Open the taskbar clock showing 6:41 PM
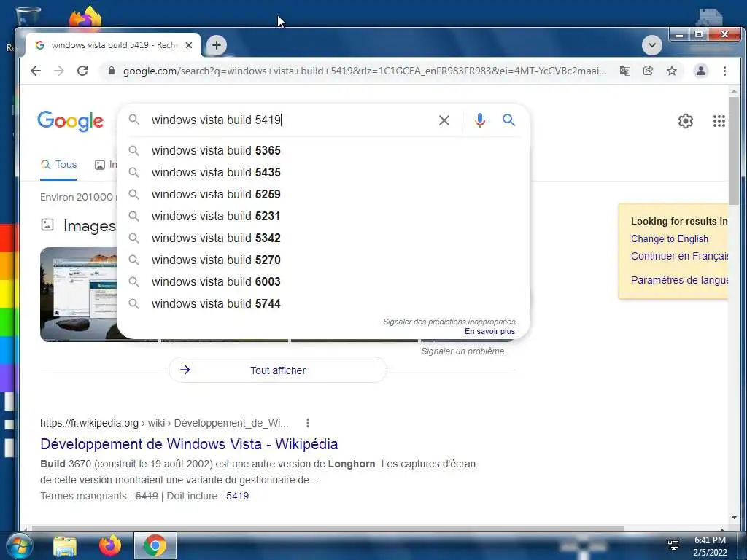The width and height of the screenshot is (747, 560). pos(710,546)
